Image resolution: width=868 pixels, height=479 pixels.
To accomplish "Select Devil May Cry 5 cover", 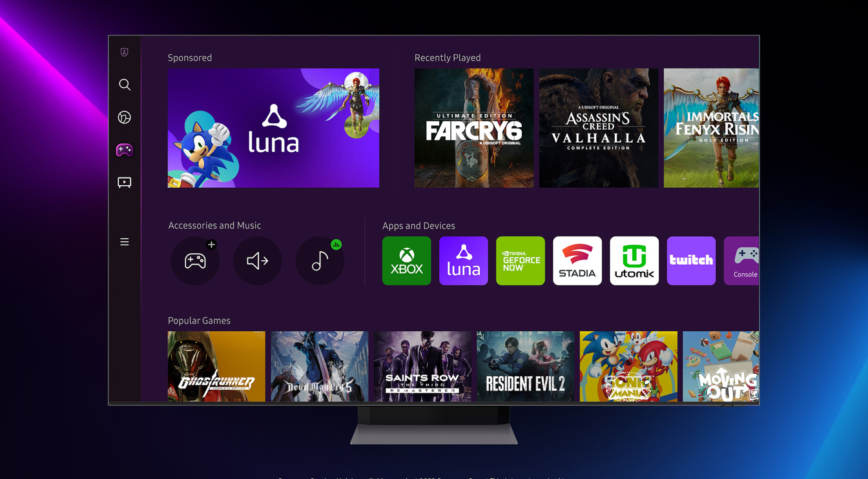I will [320, 367].
